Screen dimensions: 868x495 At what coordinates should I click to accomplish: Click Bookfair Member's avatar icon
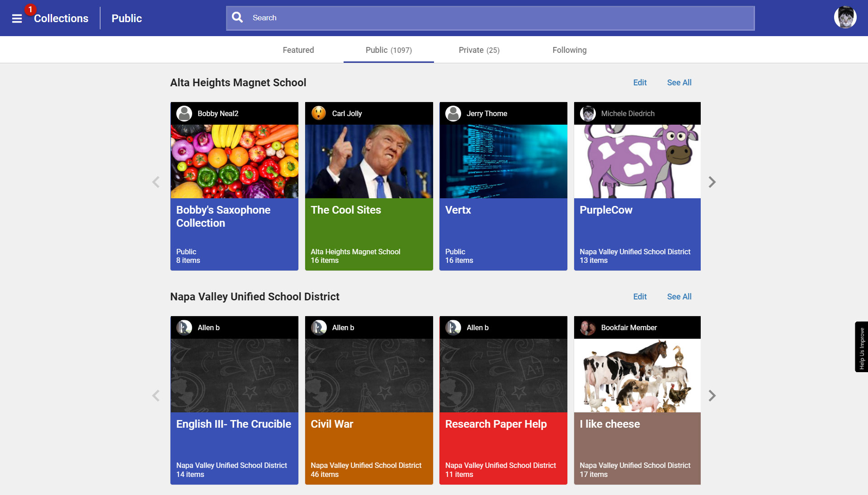(x=588, y=327)
